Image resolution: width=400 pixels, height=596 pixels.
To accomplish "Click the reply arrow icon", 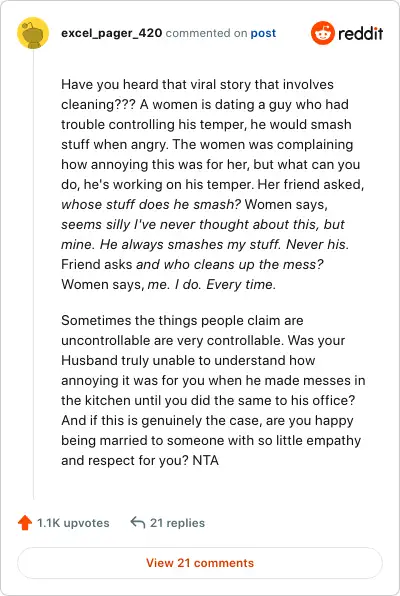I will pos(138,523).
